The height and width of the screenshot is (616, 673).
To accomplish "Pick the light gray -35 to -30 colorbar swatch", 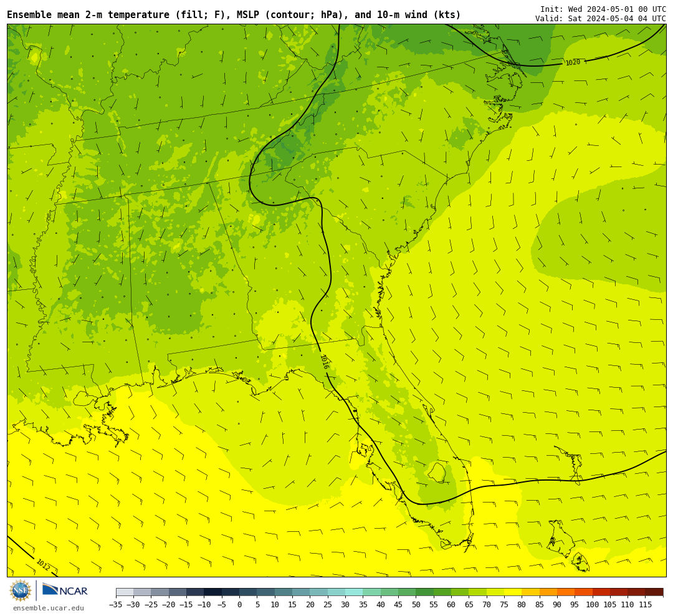I will [125, 592].
